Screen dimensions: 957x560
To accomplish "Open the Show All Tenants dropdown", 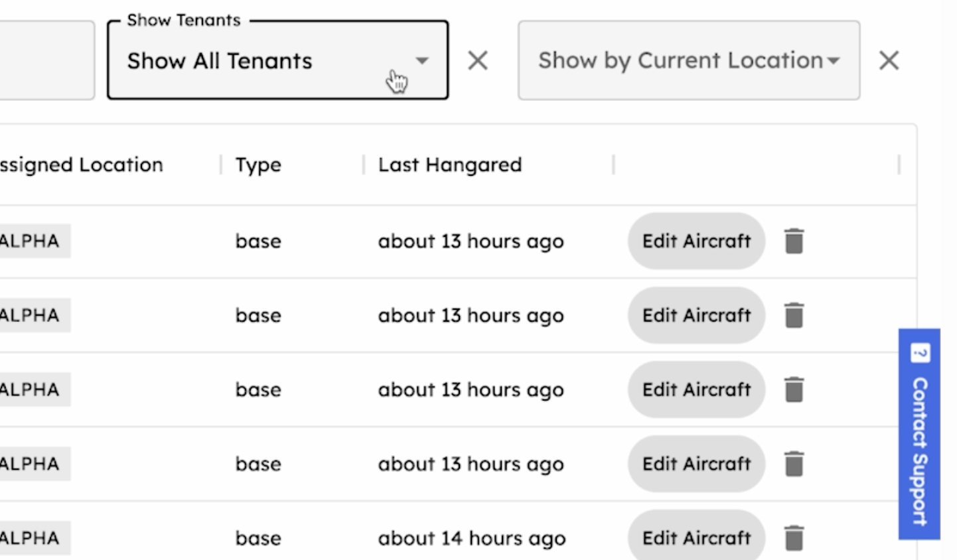I will point(265,61).
